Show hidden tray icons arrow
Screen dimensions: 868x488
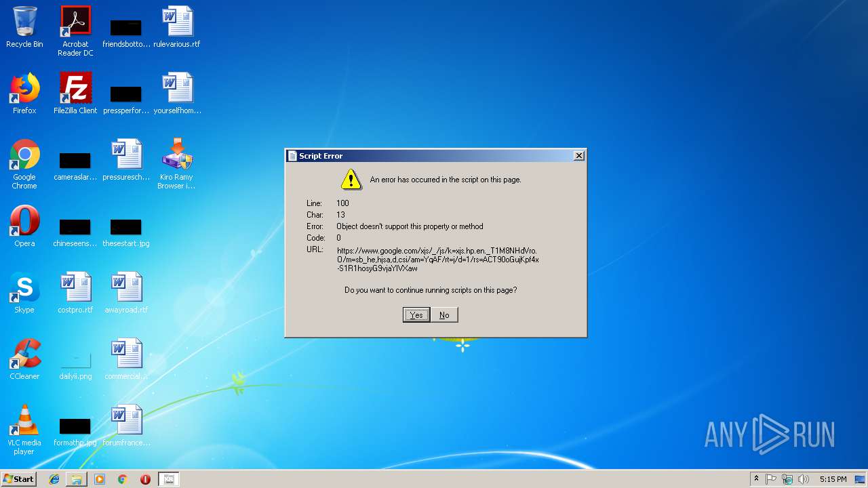(x=756, y=479)
